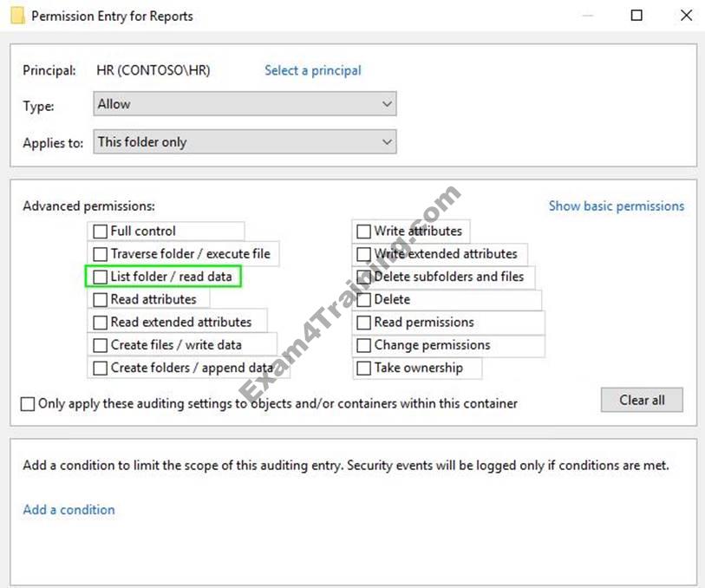Enable Take ownership permission
This screenshot has width=705, height=588.
(364, 368)
